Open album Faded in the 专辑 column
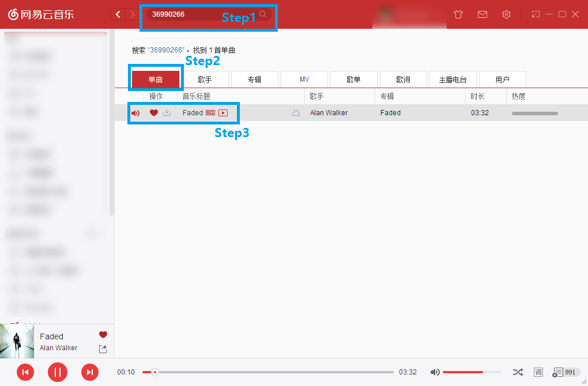This screenshot has height=386, width=588. point(390,113)
